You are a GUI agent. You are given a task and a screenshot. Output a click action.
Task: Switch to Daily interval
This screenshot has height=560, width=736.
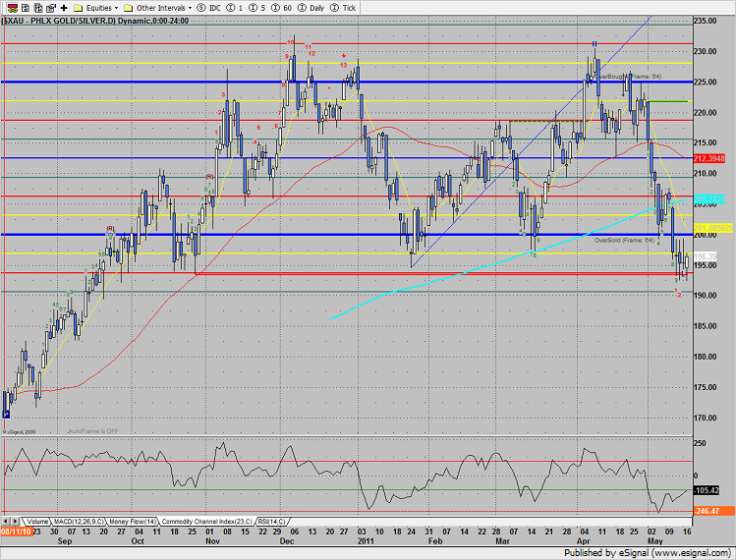(311, 8)
